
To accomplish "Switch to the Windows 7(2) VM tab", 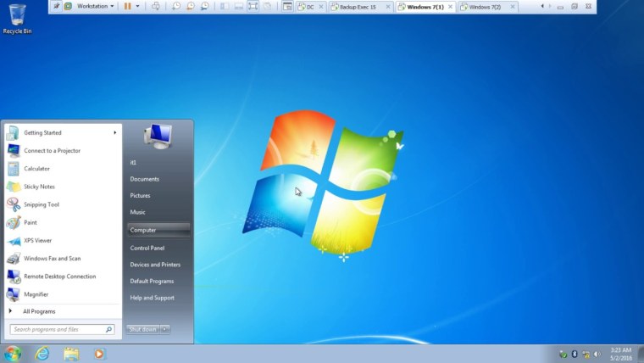I will [x=484, y=7].
